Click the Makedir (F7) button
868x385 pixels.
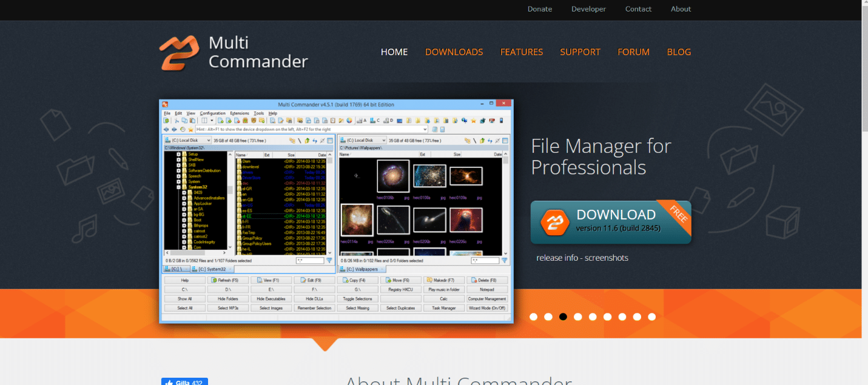[444, 280]
